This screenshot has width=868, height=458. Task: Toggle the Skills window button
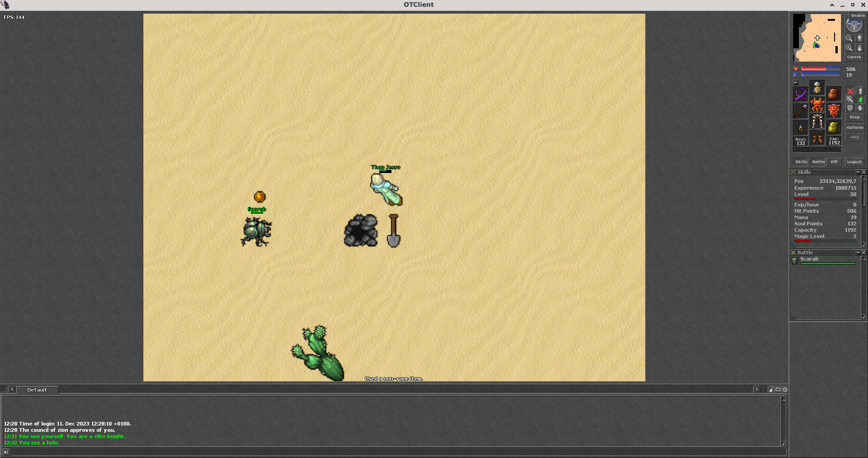pyautogui.click(x=801, y=162)
